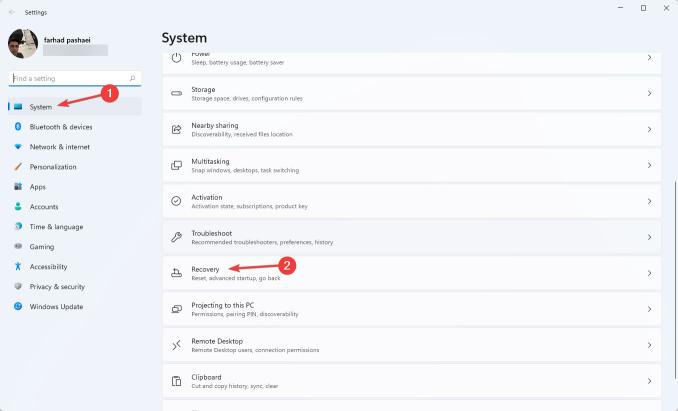Click the Projecting to this PC icon
Image resolution: width=678 pixels, height=411 pixels.
click(x=176, y=309)
